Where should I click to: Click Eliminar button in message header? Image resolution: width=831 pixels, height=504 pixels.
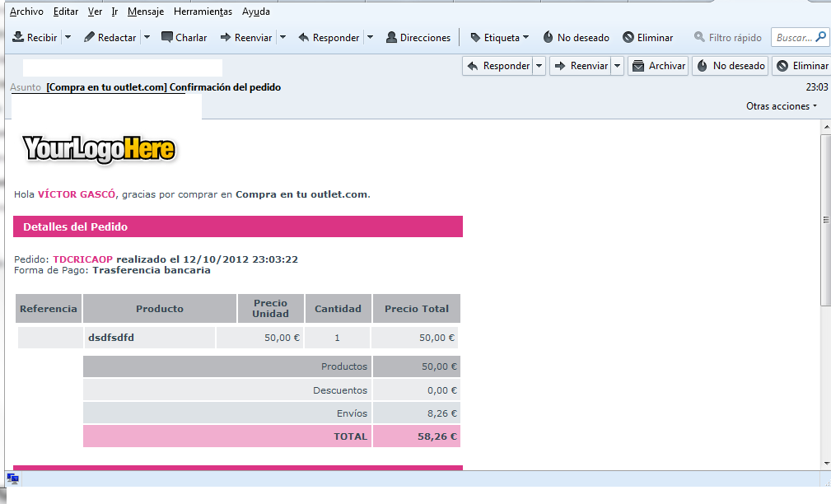pos(802,66)
